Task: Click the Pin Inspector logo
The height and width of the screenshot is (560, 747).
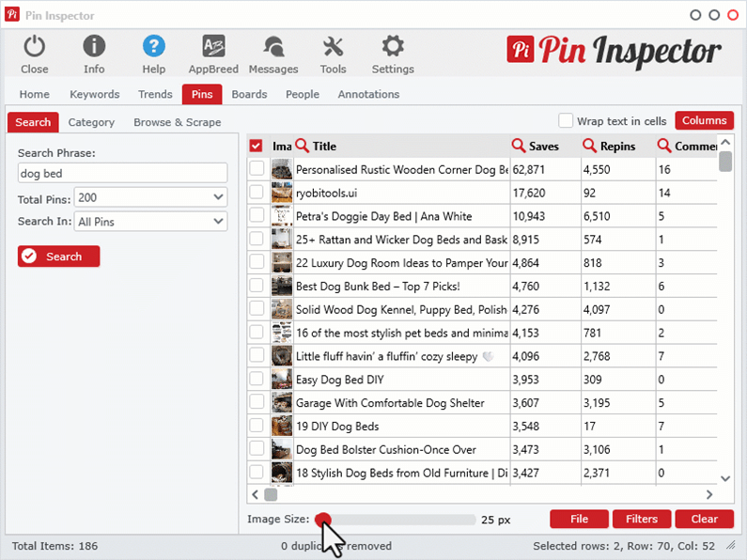Action: pos(614,51)
